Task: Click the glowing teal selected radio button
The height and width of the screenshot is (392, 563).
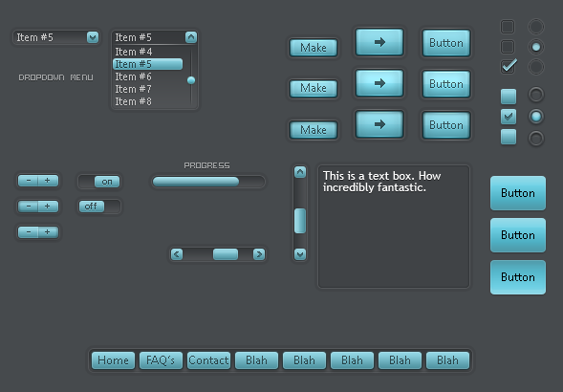Action: 536,117
